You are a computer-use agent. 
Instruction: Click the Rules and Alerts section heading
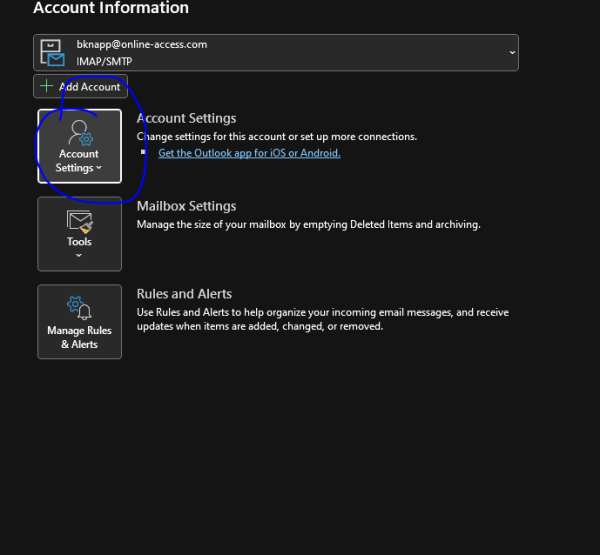point(184,294)
